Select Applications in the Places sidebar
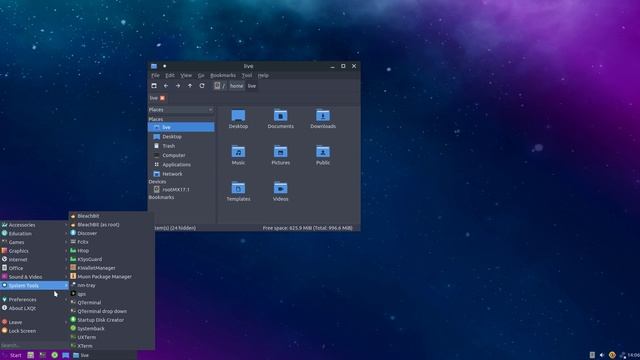 coord(181,164)
